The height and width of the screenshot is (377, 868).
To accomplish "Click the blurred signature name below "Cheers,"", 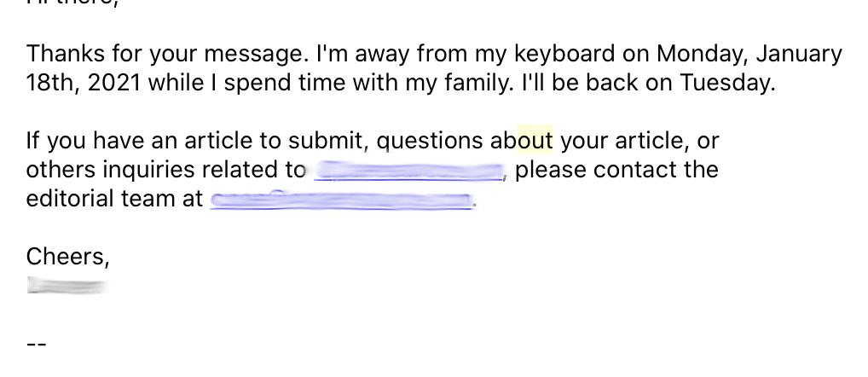I will click(x=65, y=285).
